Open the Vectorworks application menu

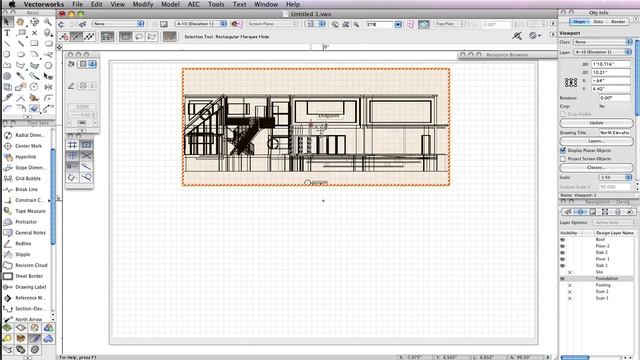point(44,4)
